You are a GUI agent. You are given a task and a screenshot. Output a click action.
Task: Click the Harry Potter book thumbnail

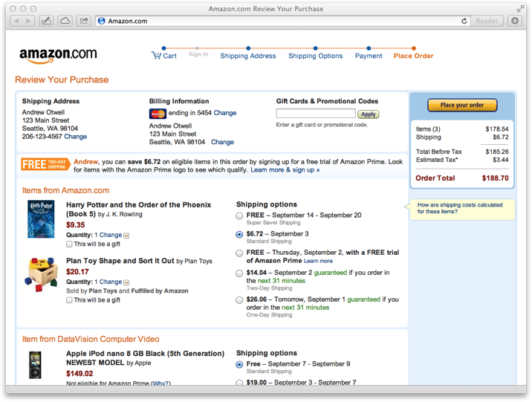click(41, 219)
